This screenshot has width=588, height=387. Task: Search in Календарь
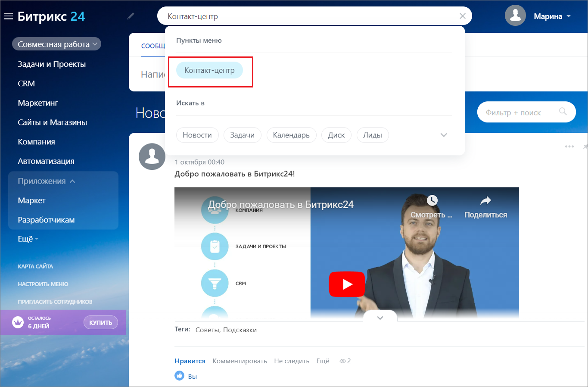291,135
